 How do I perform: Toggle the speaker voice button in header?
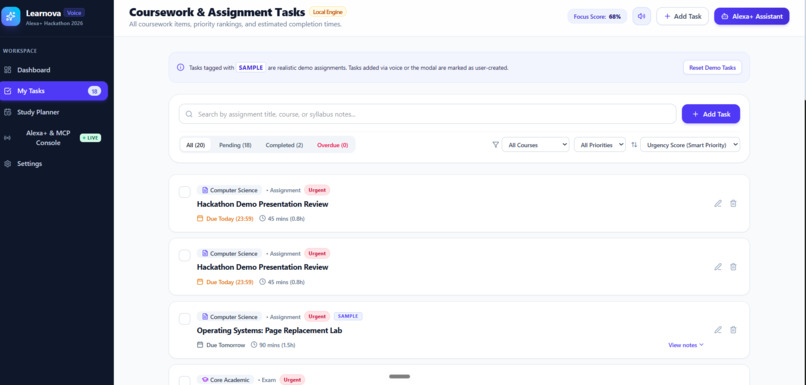pos(642,16)
